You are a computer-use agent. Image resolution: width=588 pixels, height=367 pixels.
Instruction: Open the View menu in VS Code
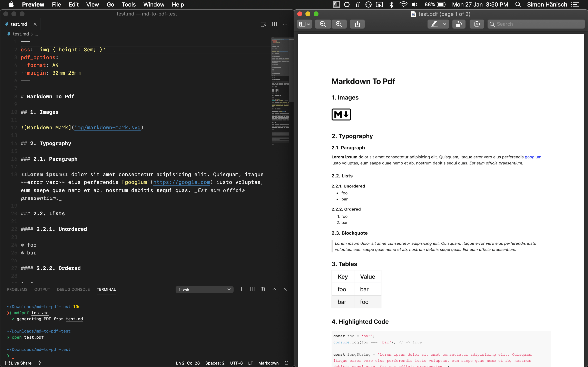92,5
